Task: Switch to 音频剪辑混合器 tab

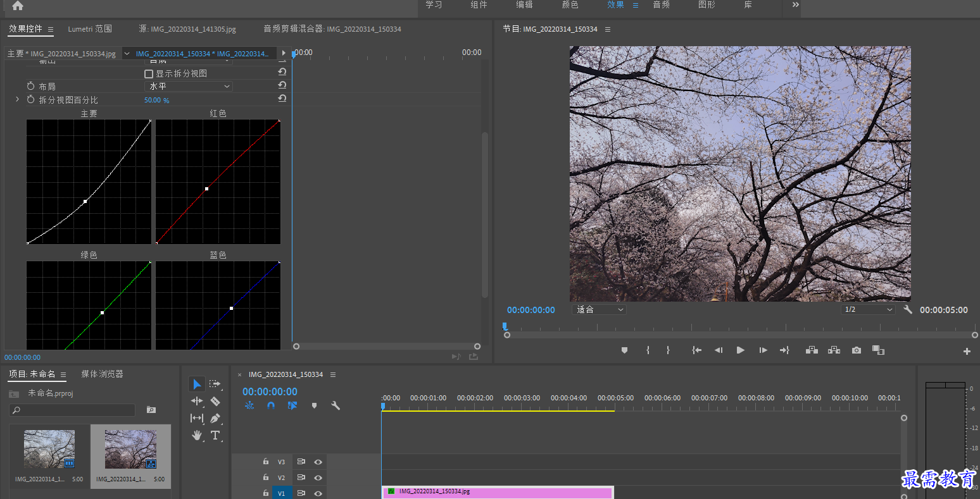Action: pos(332,29)
